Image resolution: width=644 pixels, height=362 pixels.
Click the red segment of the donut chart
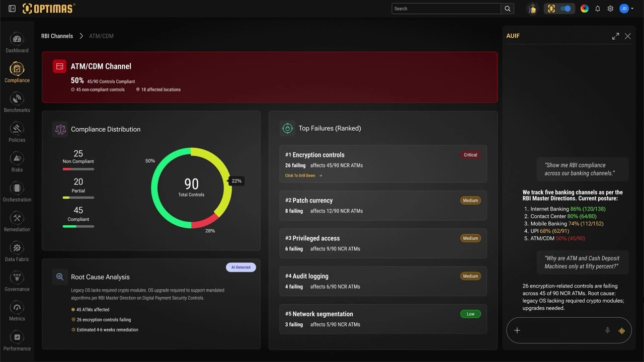pyautogui.click(x=205, y=221)
